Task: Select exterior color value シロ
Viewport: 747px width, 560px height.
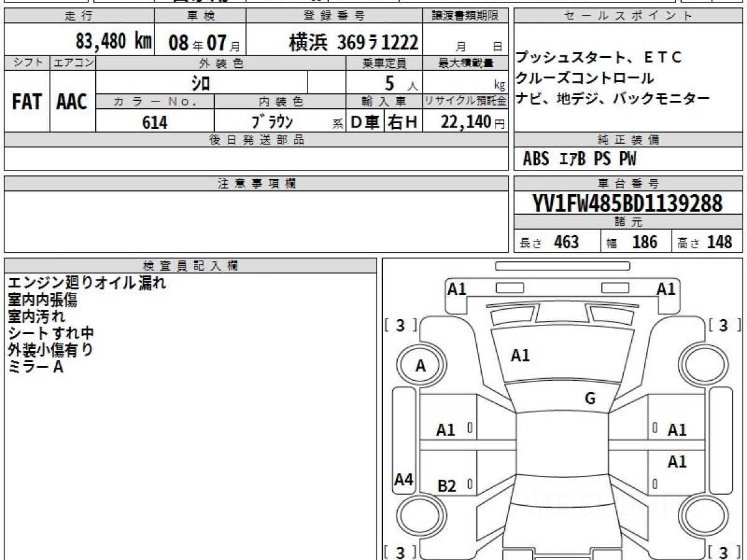Action: [200, 82]
